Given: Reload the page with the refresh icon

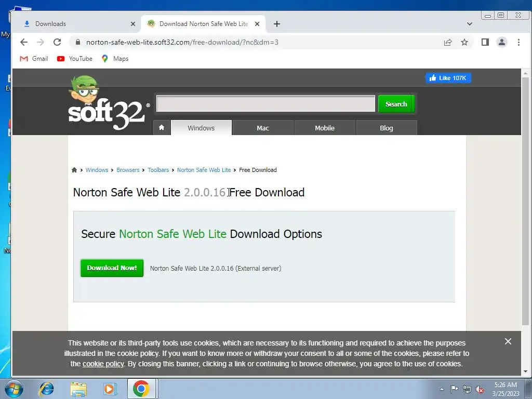Looking at the screenshot, I should [x=57, y=42].
